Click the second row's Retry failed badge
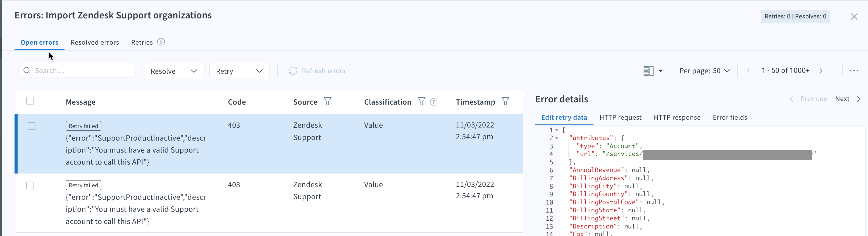868x236 pixels. pyautogui.click(x=84, y=185)
